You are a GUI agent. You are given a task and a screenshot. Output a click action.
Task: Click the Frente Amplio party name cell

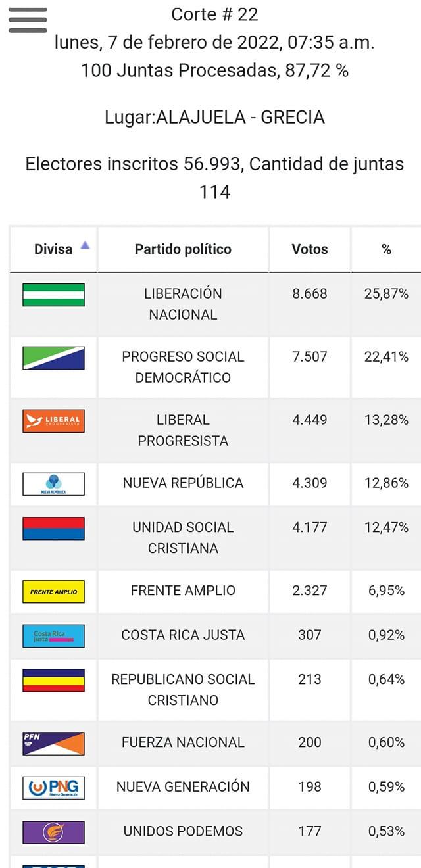click(183, 591)
